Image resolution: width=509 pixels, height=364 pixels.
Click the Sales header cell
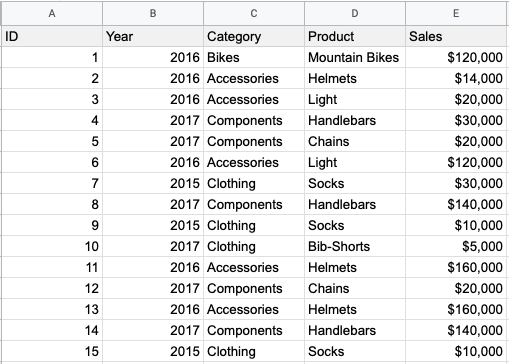456,36
